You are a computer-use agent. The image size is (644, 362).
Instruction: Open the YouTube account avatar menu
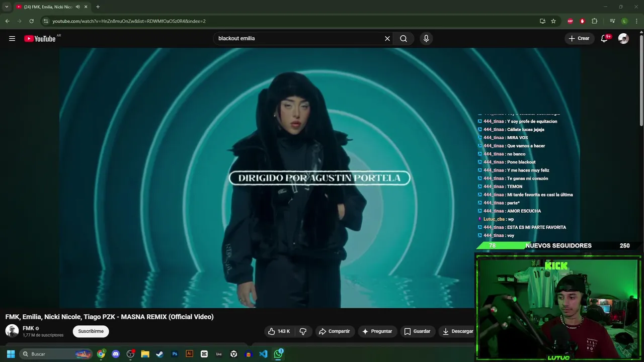pos(623,39)
